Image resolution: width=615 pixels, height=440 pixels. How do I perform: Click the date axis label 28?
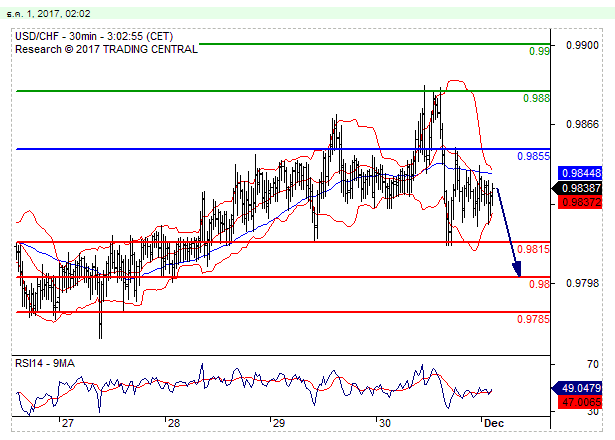tap(173, 423)
